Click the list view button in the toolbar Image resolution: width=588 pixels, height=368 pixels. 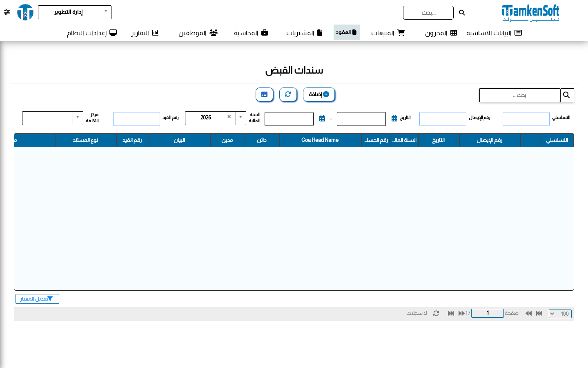(264, 94)
